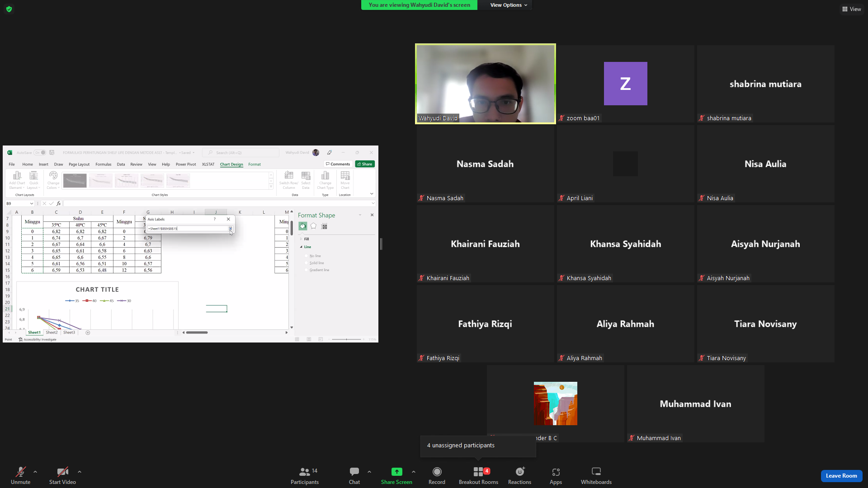The image size is (868, 488).
Task: Click the Excel zoom slider
Action: [x=347, y=339]
